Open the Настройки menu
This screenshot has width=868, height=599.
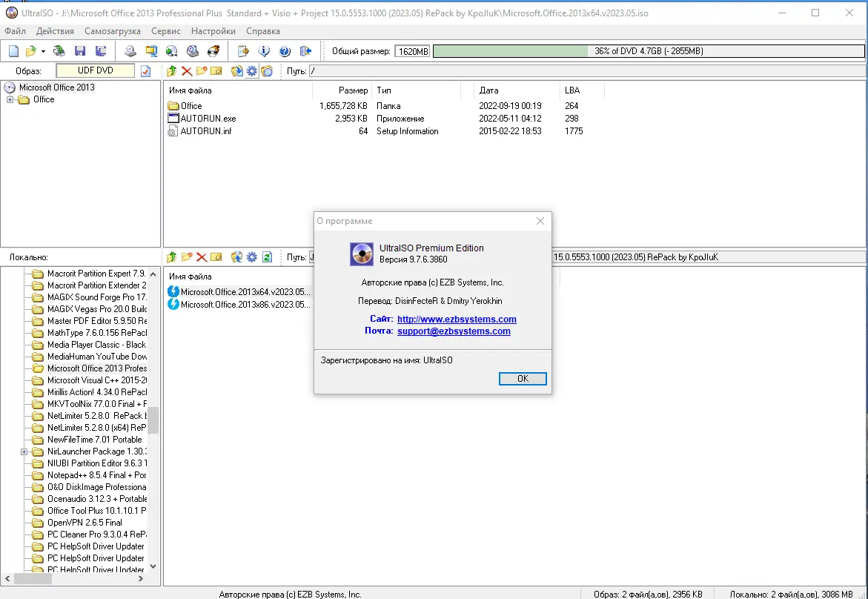click(x=213, y=31)
